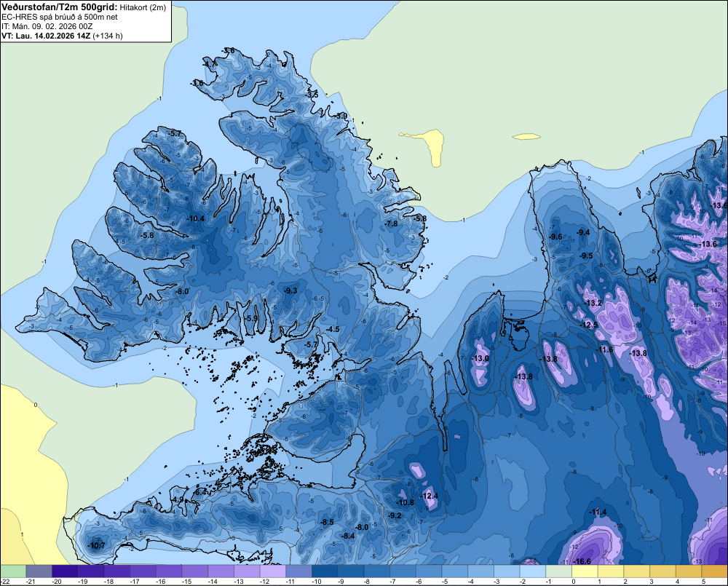The image size is (728, 586).
Task: Click the 'VT: Lau. 14.02.2026 14Z' valid time
Action: coord(46,36)
